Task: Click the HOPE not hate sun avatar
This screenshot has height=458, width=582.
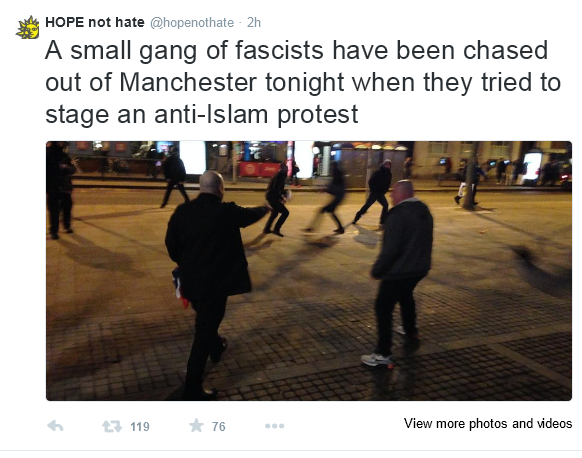Action: tap(28, 27)
